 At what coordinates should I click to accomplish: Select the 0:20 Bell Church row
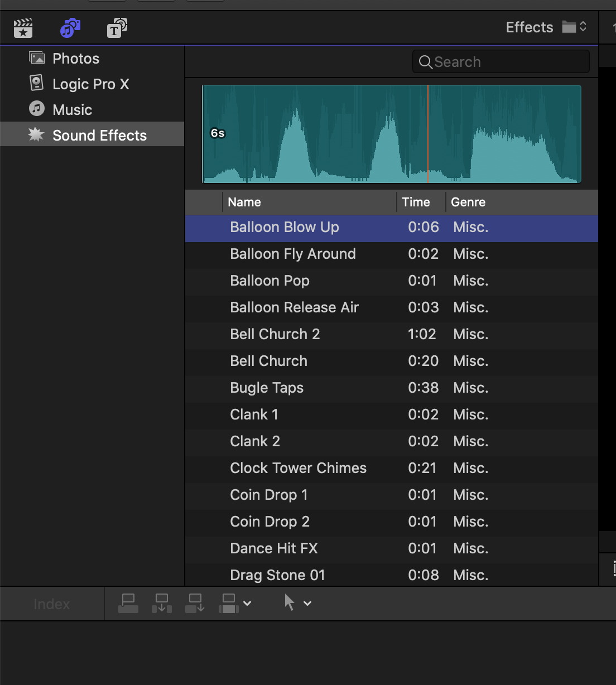pos(392,361)
